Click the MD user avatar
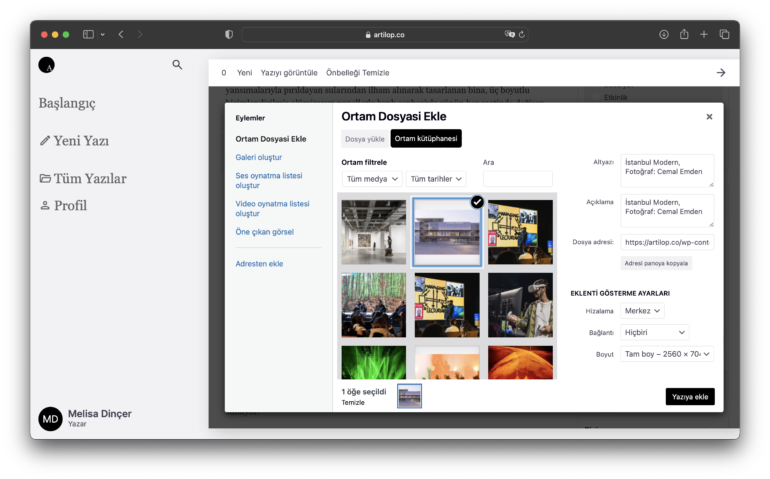This screenshot has width=770, height=479. [51, 419]
